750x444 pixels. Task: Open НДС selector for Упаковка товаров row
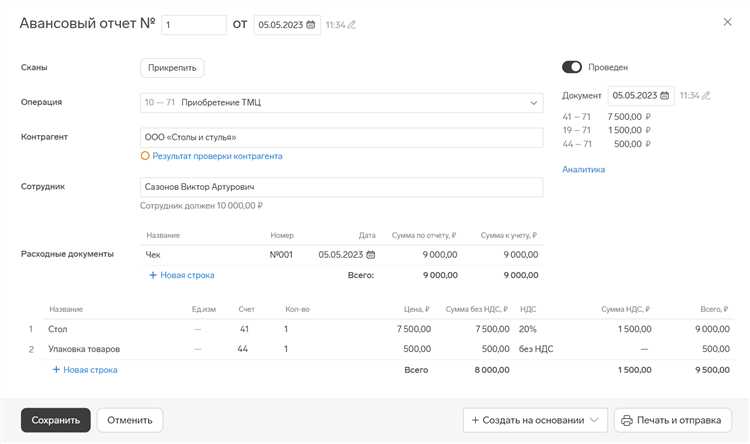tap(535, 349)
